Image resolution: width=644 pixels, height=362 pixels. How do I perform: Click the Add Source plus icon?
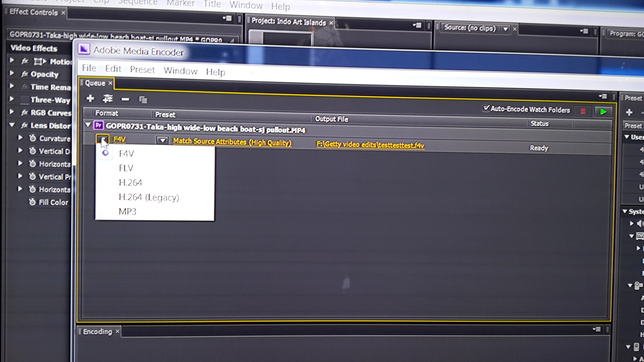90,98
